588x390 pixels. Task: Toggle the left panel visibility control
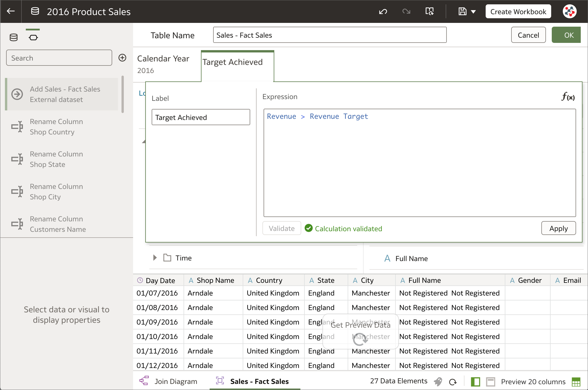[x=476, y=382]
